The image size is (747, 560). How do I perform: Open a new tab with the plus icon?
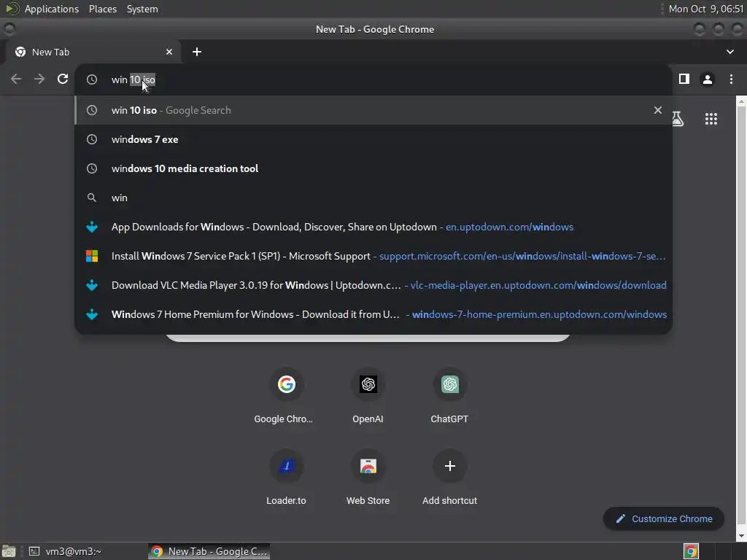[x=197, y=52]
